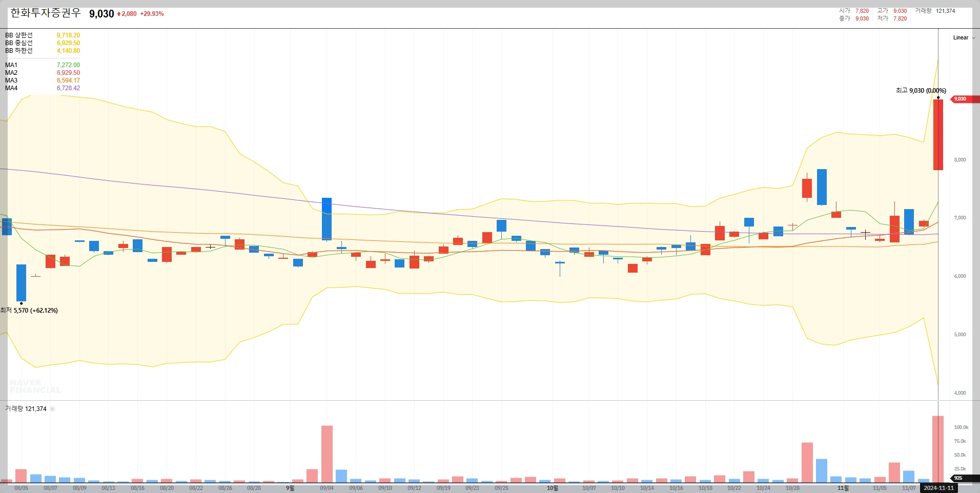980x493 pixels.
Task: Click the red 9,030 current price tag
Action: (x=965, y=99)
